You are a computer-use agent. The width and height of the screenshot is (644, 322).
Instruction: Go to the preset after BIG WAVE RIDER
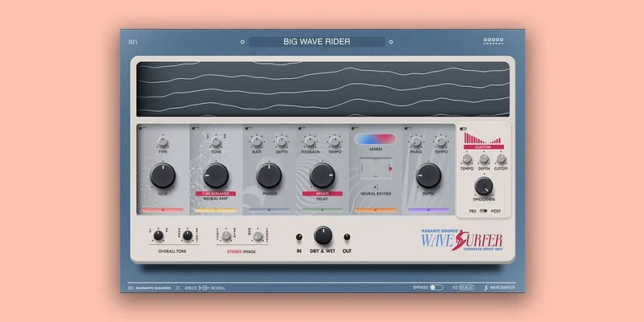pos(390,42)
